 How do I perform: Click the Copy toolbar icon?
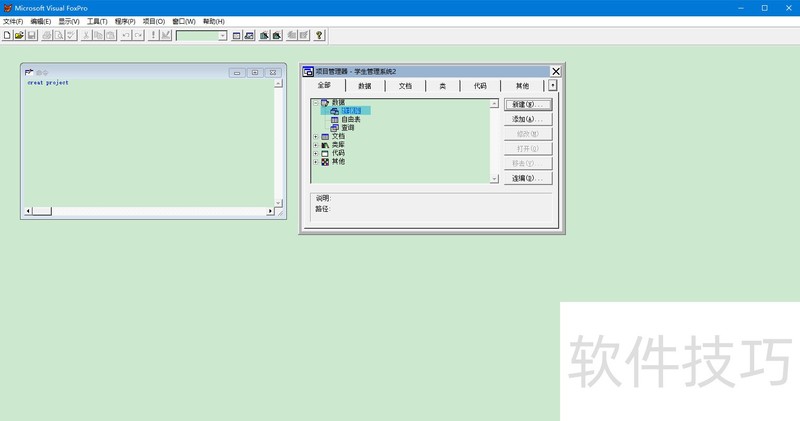pos(98,35)
